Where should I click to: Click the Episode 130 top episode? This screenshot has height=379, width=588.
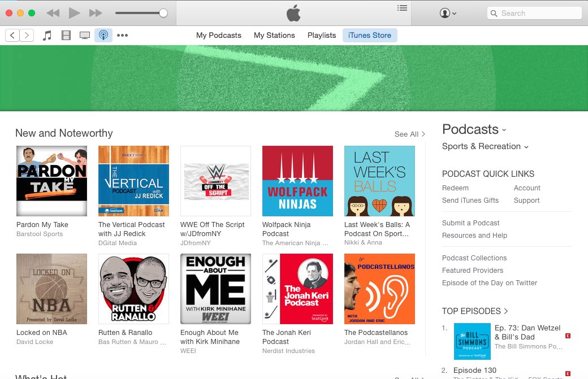pos(475,371)
